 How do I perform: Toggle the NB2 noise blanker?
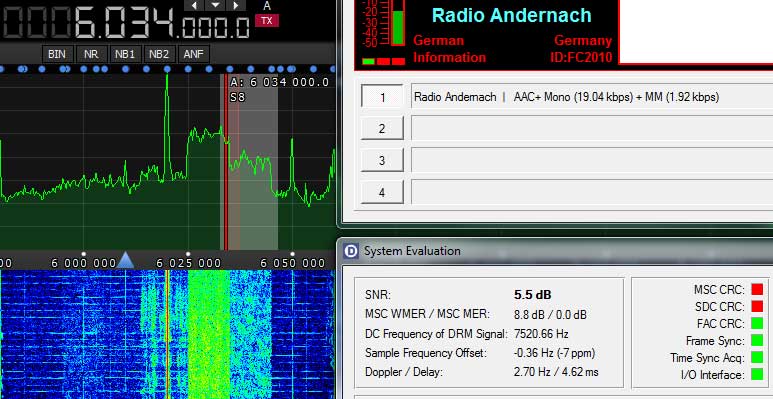coord(159,54)
